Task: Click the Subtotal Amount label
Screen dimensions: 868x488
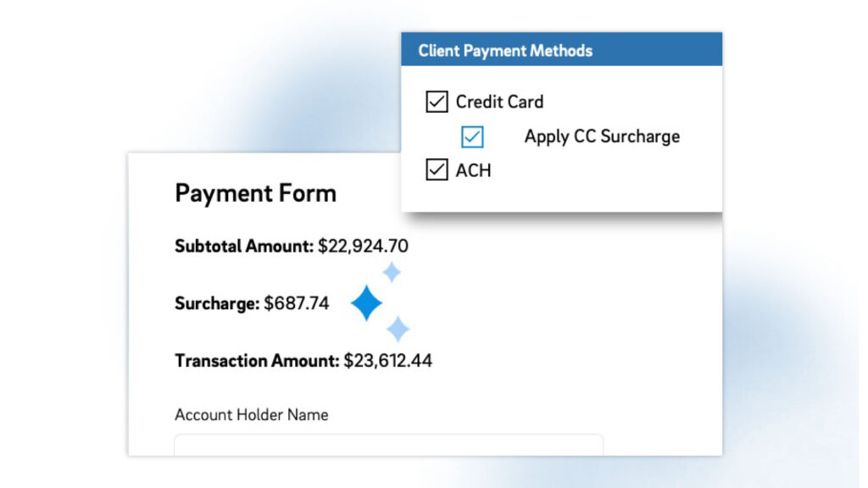Action: click(244, 247)
